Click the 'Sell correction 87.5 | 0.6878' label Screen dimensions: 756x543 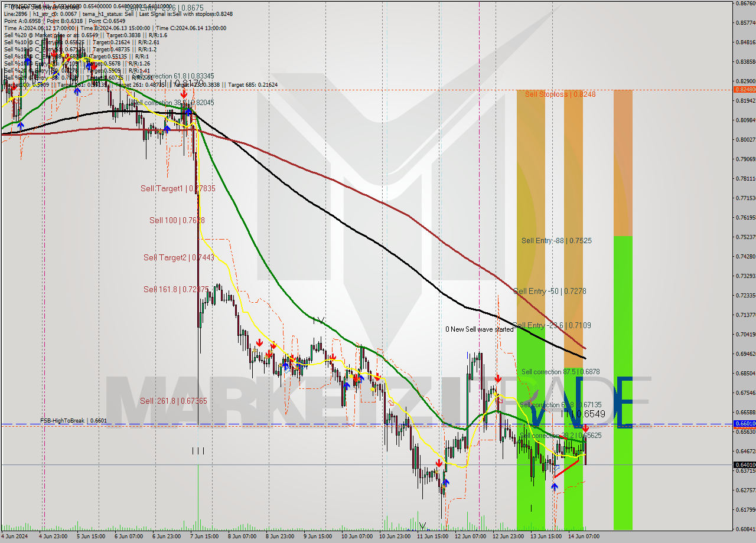pos(561,372)
